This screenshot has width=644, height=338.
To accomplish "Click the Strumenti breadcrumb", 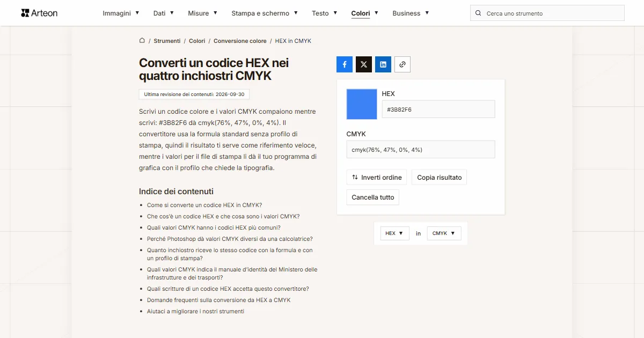I will pyautogui.click(x=167, y=41).
